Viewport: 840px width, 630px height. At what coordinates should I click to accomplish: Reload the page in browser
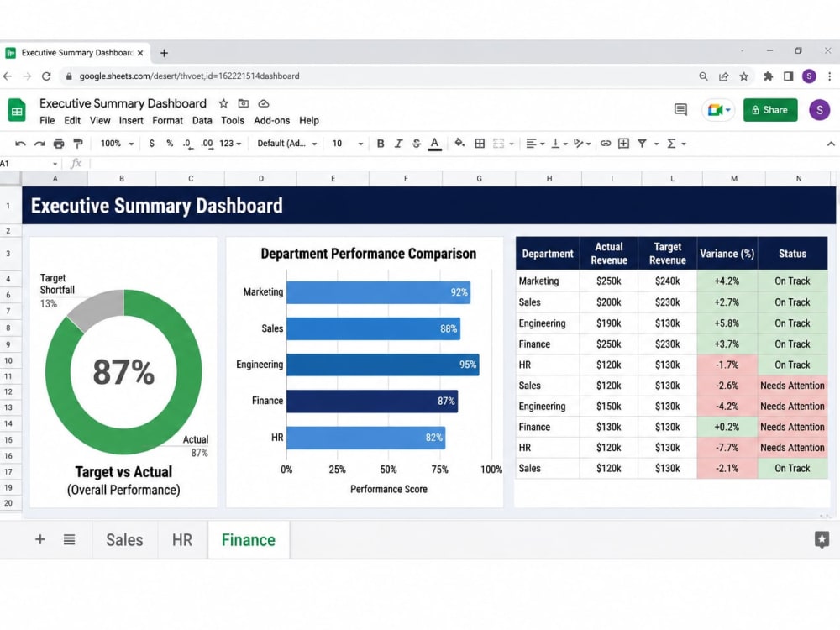[x=46, y=76]
